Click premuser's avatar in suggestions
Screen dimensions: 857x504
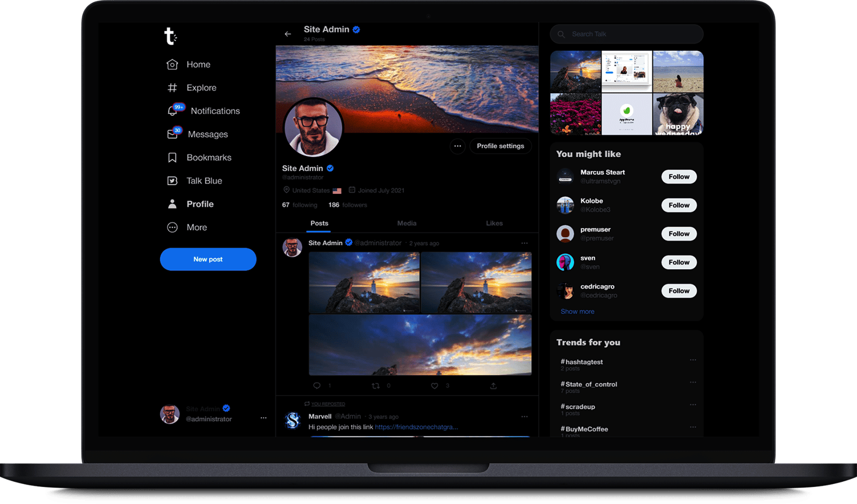pyautogui.click(x=565, y=234)
